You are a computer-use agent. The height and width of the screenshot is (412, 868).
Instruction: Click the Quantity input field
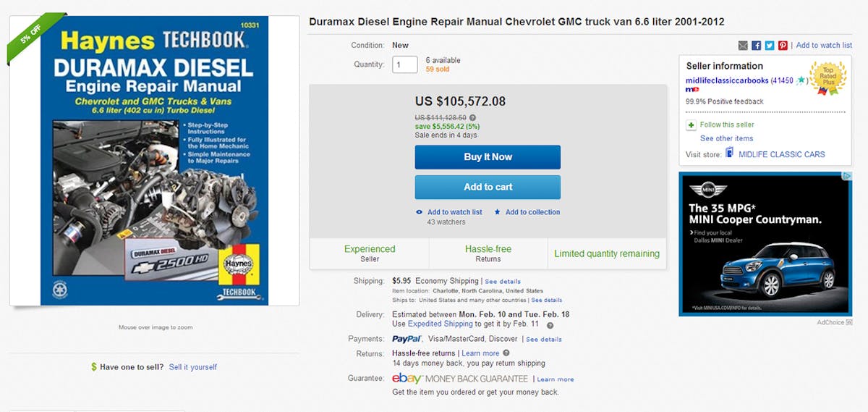pyautogui.click(x=405, y=64)
